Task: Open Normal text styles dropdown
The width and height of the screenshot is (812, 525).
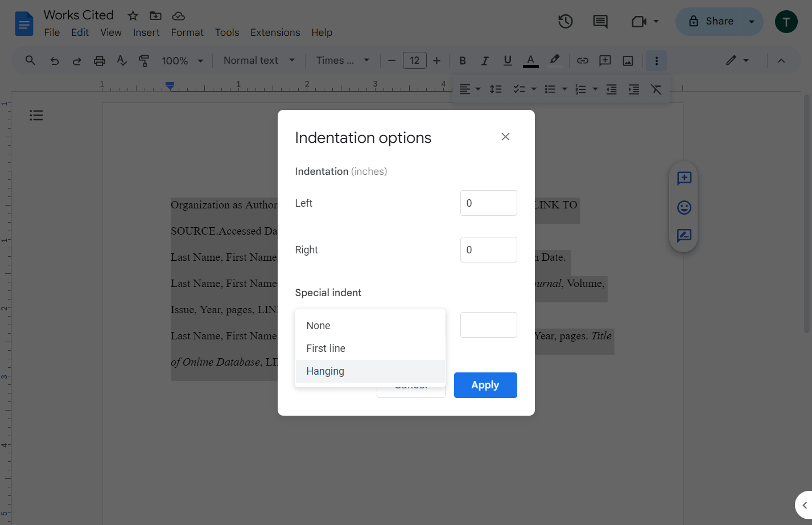Action: pos(259,60)
